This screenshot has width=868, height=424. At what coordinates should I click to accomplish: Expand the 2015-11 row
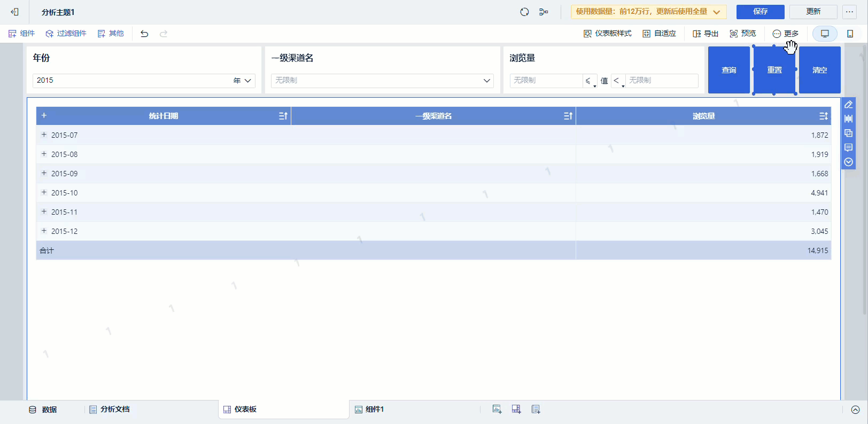click(x=44, y=211)
